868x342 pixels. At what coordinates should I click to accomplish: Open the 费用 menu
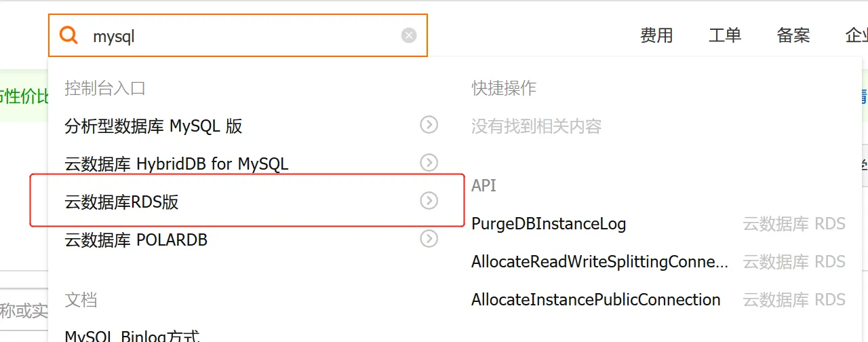point(656,35)
